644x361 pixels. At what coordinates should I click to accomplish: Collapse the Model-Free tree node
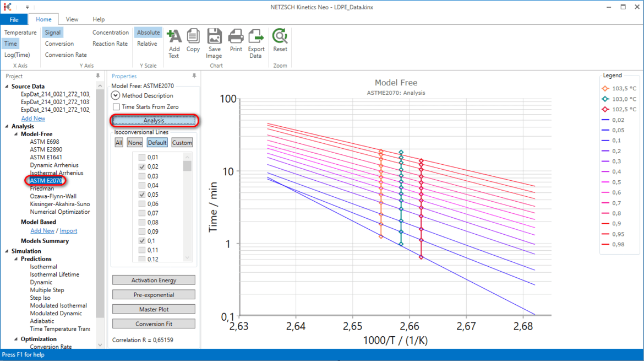(16, 134)
